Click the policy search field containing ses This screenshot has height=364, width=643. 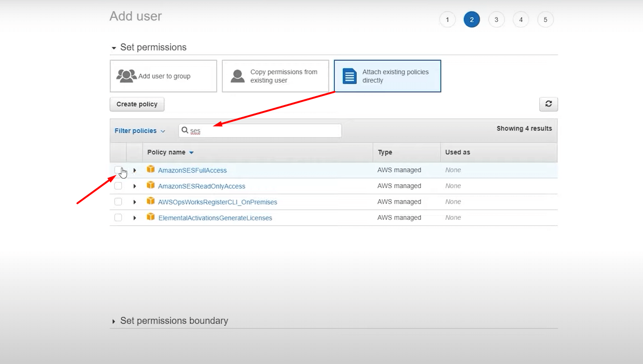coord(260,131)
